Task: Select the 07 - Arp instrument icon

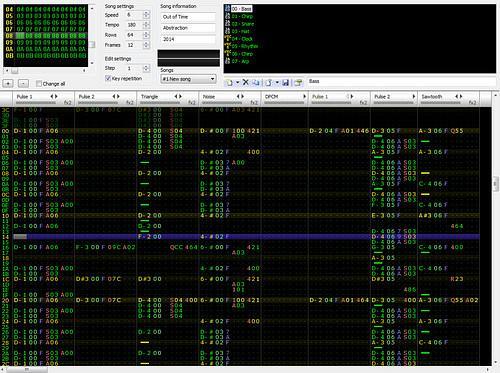Action: point(227,61)
